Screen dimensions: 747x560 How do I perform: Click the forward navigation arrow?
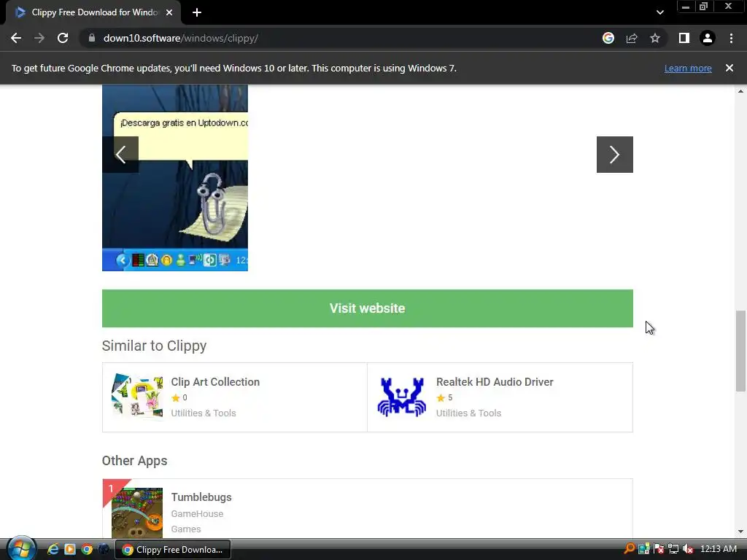[x=39, y=38]
